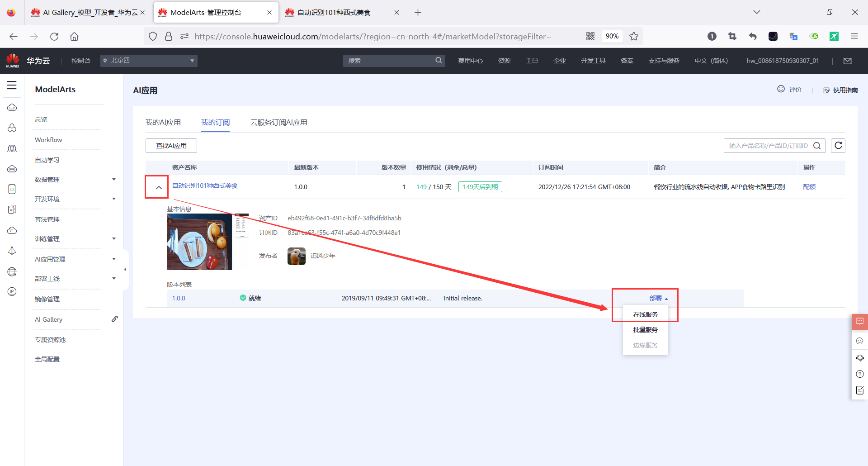Image resolution: width=868 pixels, height=466 pixels.
Task: Open the help question mark widget
Action: coord(860,374)
